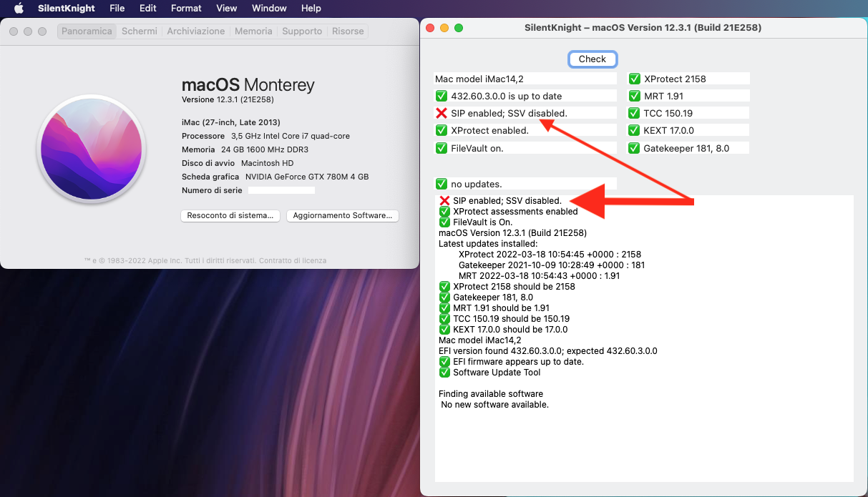Click checkmark beside XProtect 2158 should be 2158
The image size is (868, 497).
coord(444,287)
